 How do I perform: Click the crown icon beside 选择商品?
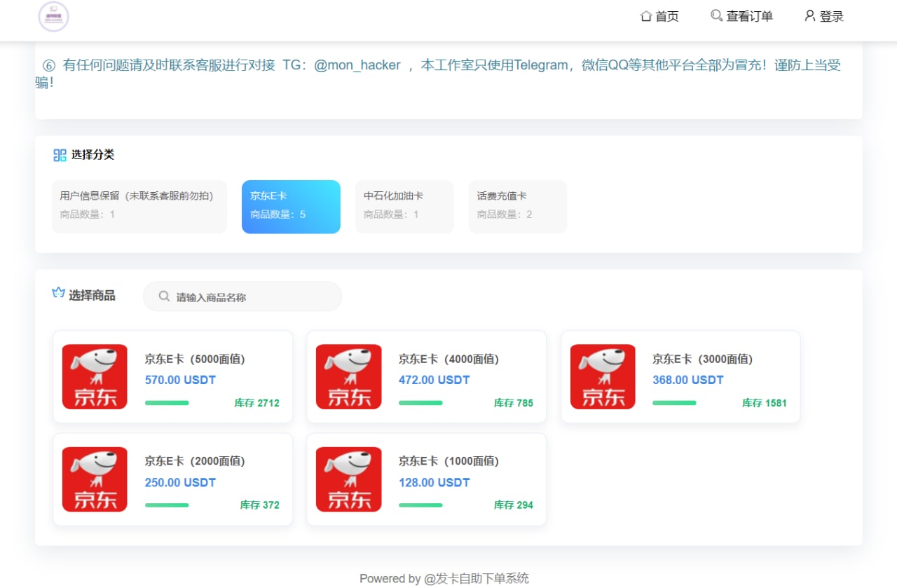tap(59, 294)
